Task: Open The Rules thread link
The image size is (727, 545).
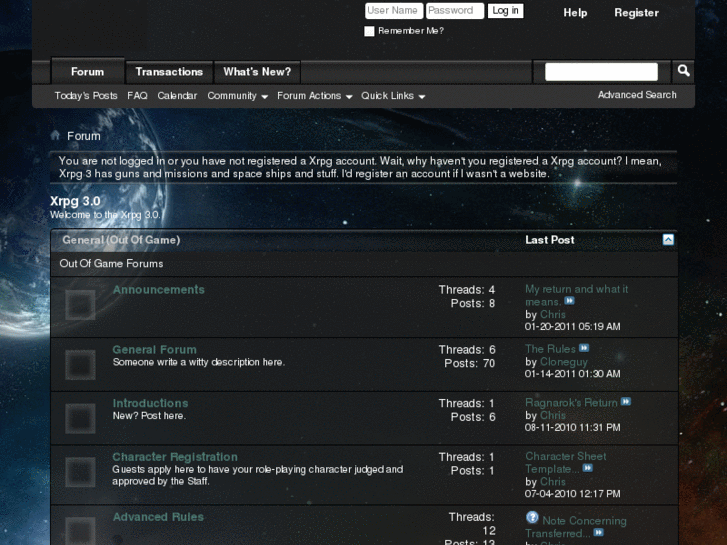Action: pyautogui.click(x=550, y=349)
